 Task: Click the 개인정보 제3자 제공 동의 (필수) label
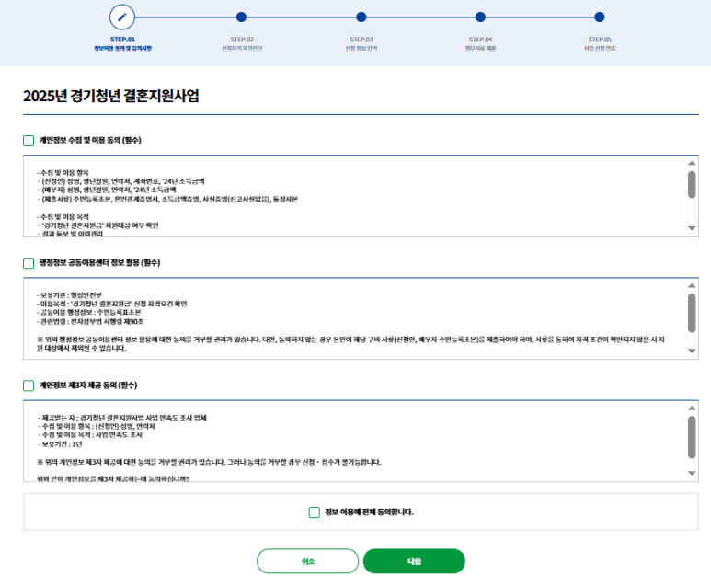point(88,386)
